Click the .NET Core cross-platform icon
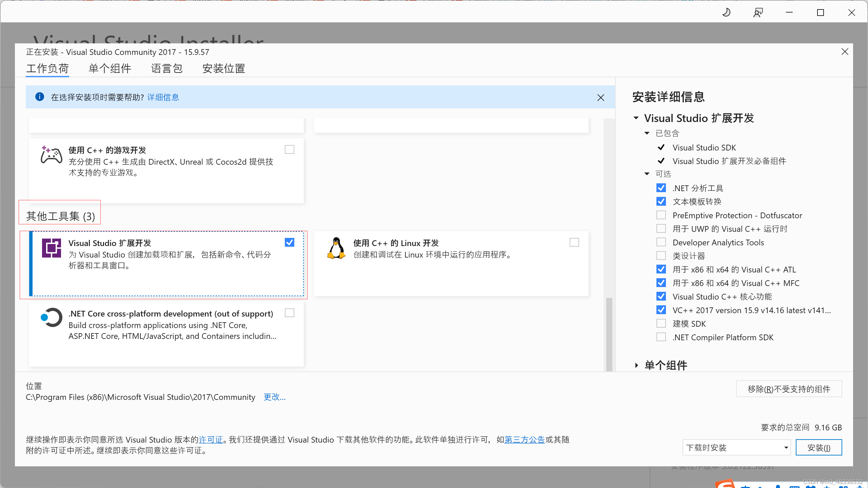Viewport: 868px width, 488px height. [52, 317]
